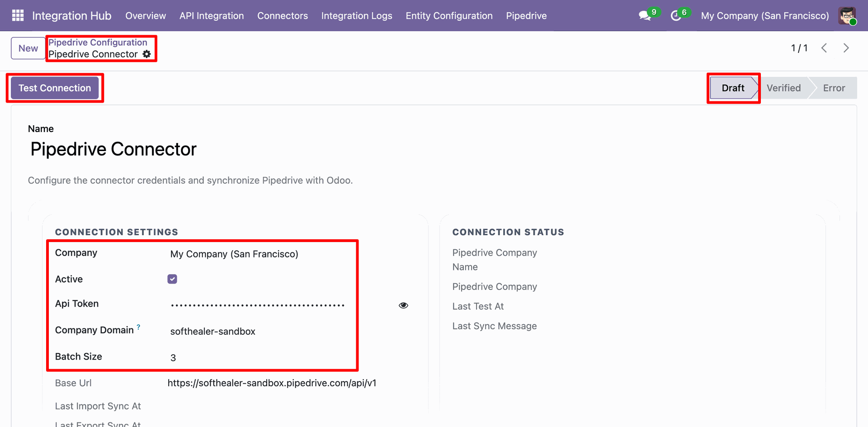Click the Name field Pipedrive Connector

113,149
